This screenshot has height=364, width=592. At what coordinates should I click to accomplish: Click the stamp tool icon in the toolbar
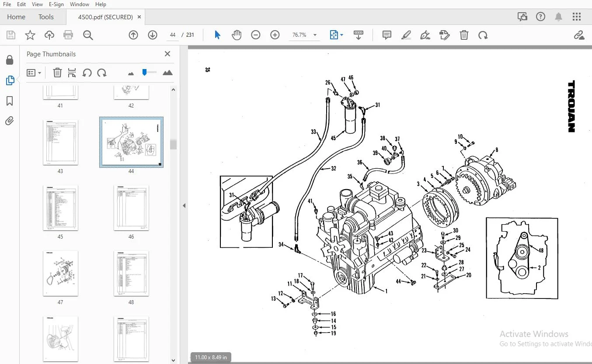tap(445, 35)
